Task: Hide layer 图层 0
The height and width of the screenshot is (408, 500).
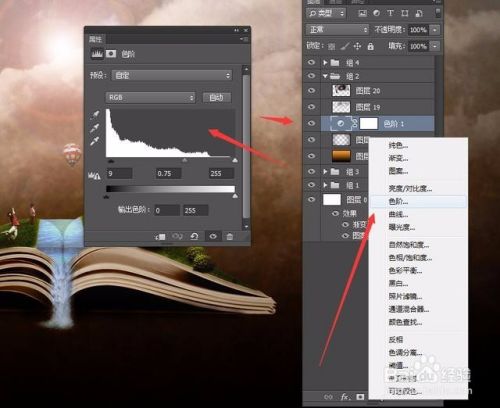Action: click(311, 199)
